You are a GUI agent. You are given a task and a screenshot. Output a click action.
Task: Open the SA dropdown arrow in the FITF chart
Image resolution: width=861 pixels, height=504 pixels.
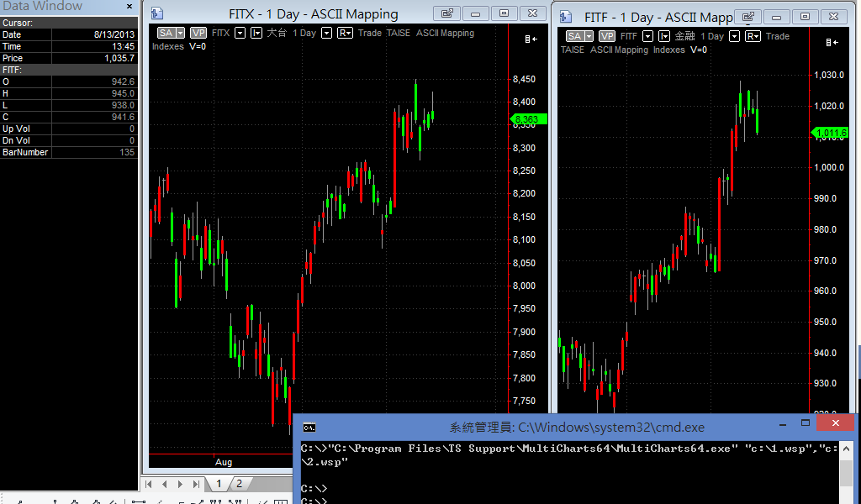(x=589, y=36)
